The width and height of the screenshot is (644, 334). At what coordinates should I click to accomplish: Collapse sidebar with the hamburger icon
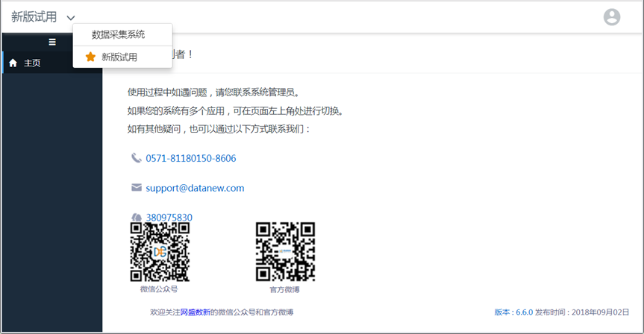pos(52,42)
